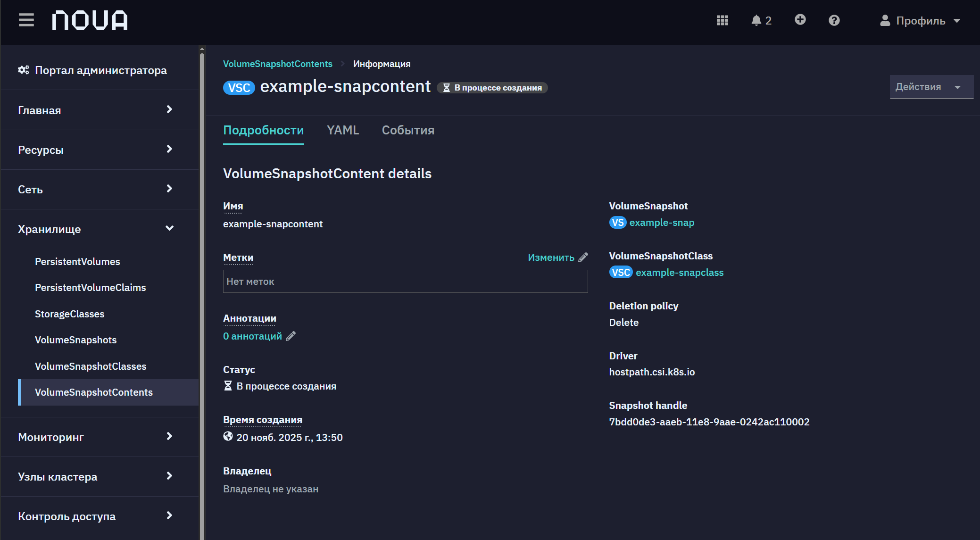Viewport: 980px width, 540px height.
Task: Open VolumeSnapshots in sidebar
Action: [x=75, y=340]
